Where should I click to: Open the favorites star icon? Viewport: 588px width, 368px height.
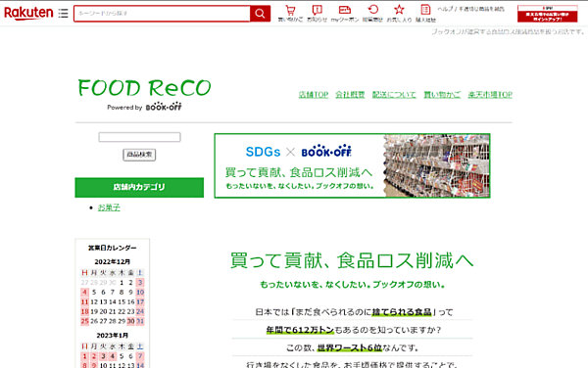[x=400, y=13]
